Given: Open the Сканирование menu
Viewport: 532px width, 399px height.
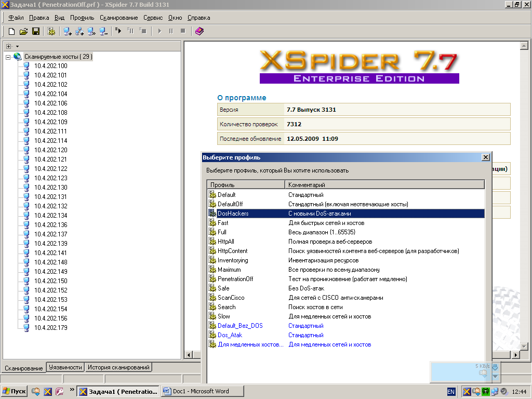Looking at the screenshot, I should 119,18.
